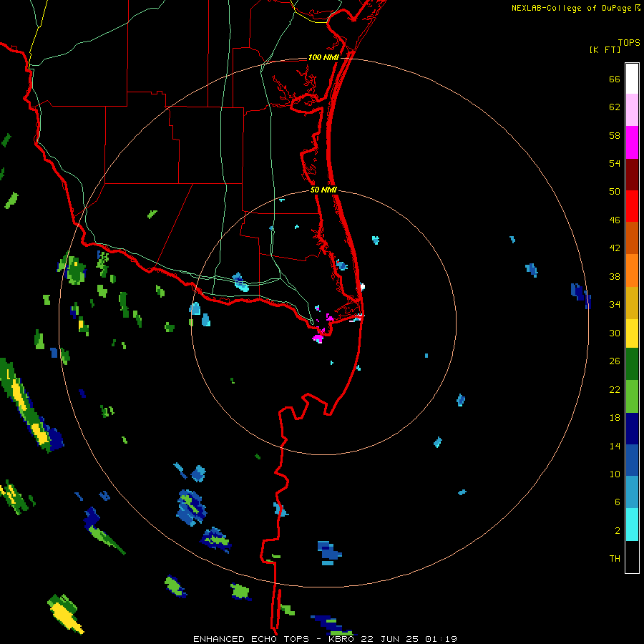Click the TH legend label
This screenshot has width=644, height=644.
pos(615,559)
